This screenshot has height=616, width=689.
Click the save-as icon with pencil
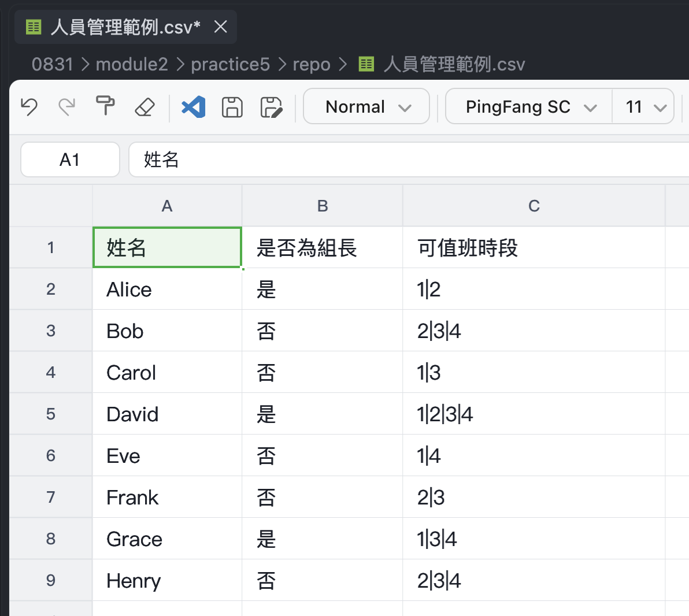coord(271,107)
